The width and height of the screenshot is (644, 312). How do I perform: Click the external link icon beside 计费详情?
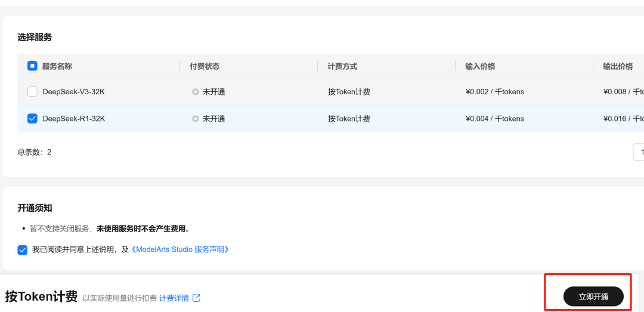[197, 298]
